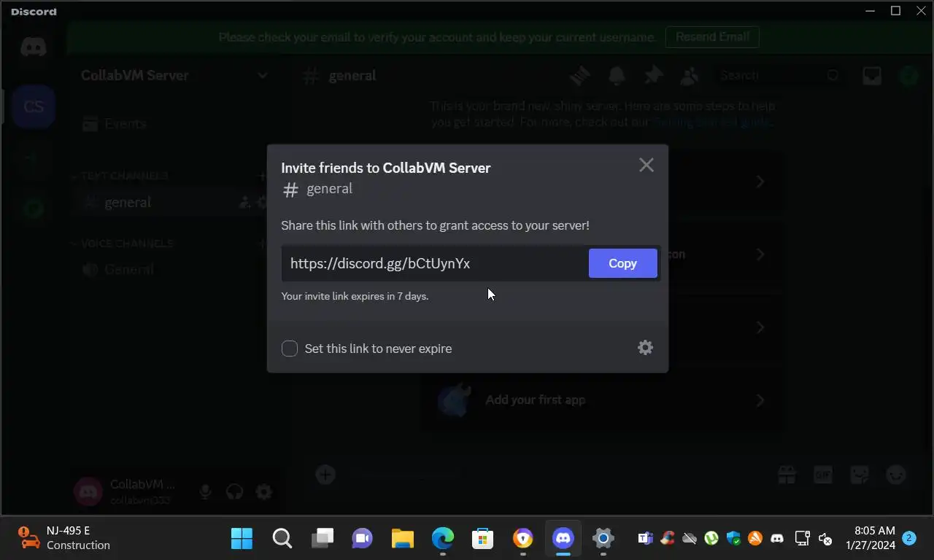This screenshot has width=934, height=560.
Task: Toggle the member list icon
Action: (690, 75)
